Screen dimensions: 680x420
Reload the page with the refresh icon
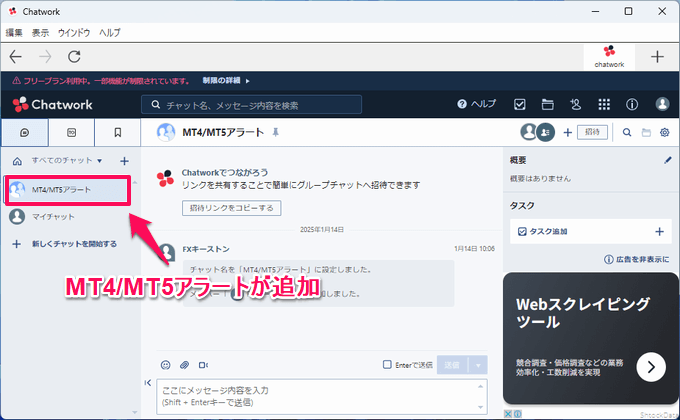pyautogui.click(x=74, y=56)
